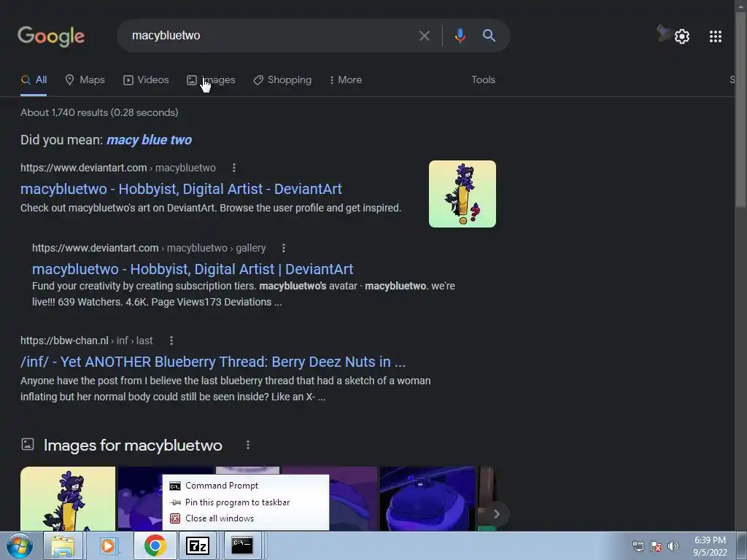Switch to the Images tab

[x=211, y=80]
